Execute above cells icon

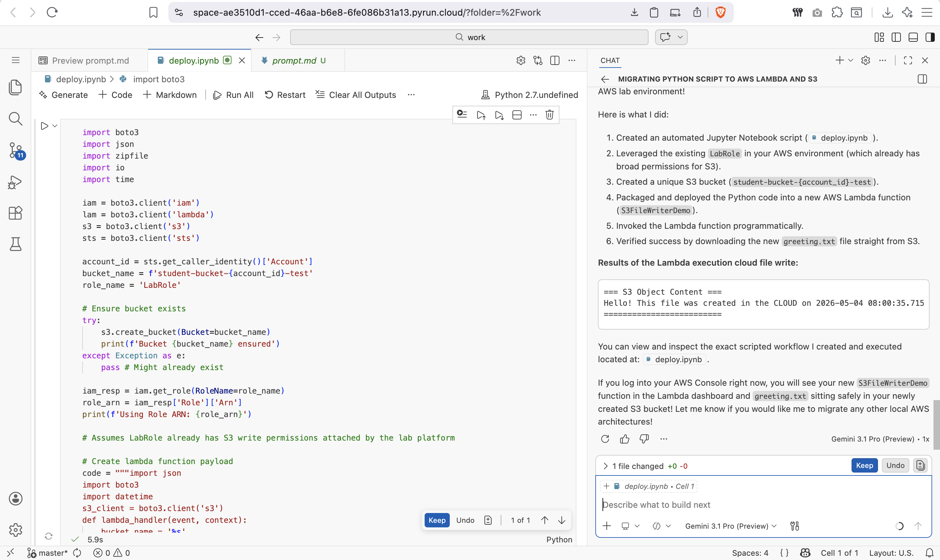click(x=481, y=115)
